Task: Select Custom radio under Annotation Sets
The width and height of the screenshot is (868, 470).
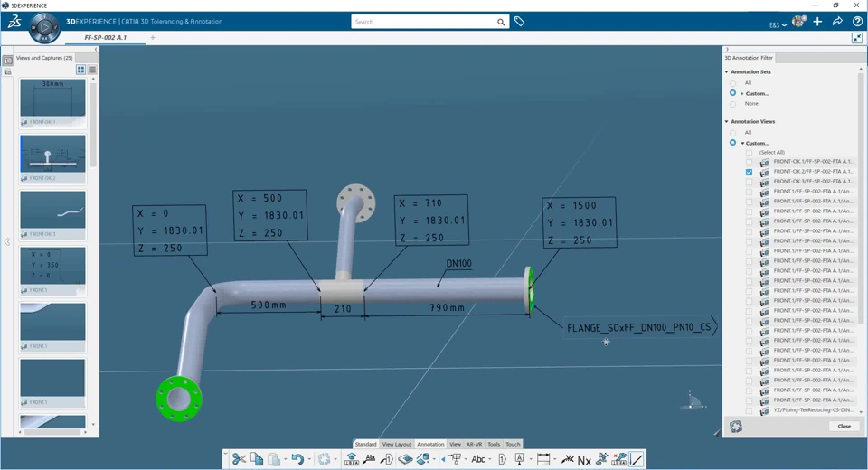Action: tap(733, 93)
